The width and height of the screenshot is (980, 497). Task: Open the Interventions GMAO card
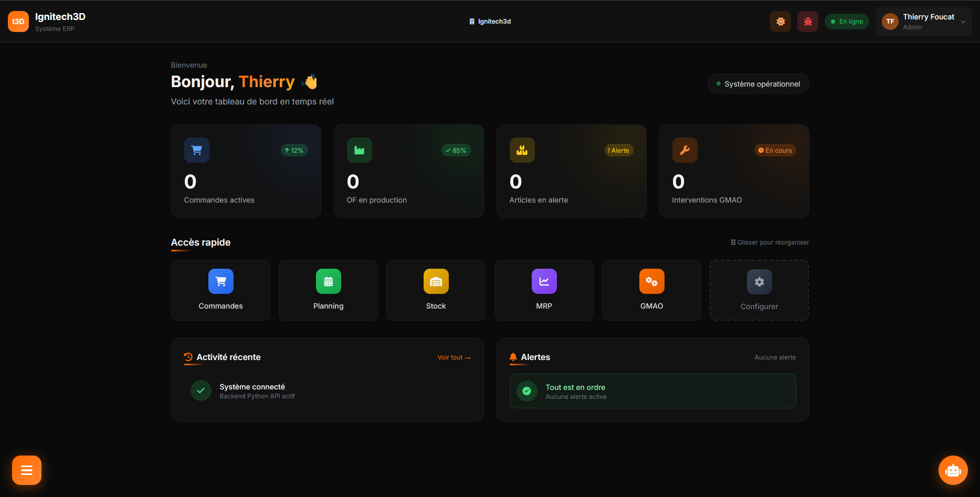point(734,171)
